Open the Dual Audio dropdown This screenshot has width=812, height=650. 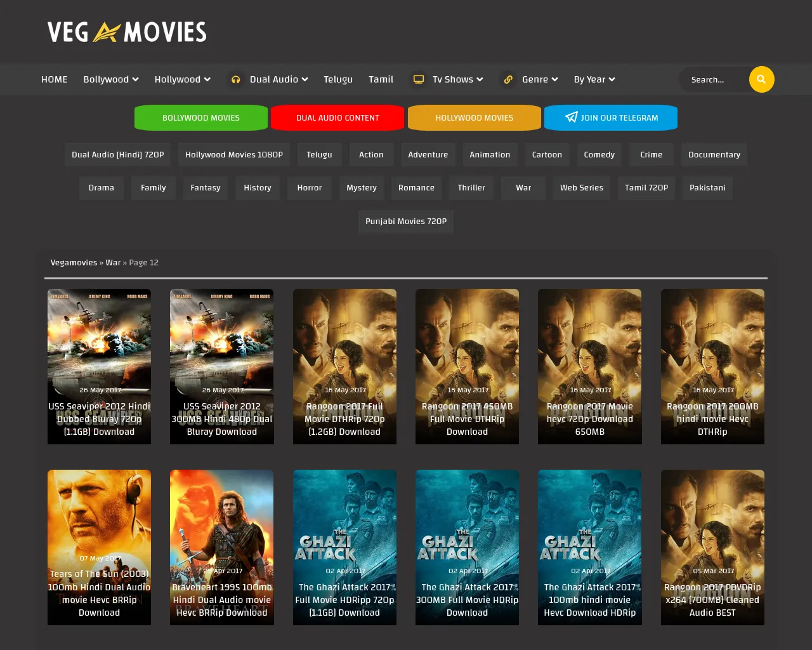click(x=278, y=79)
